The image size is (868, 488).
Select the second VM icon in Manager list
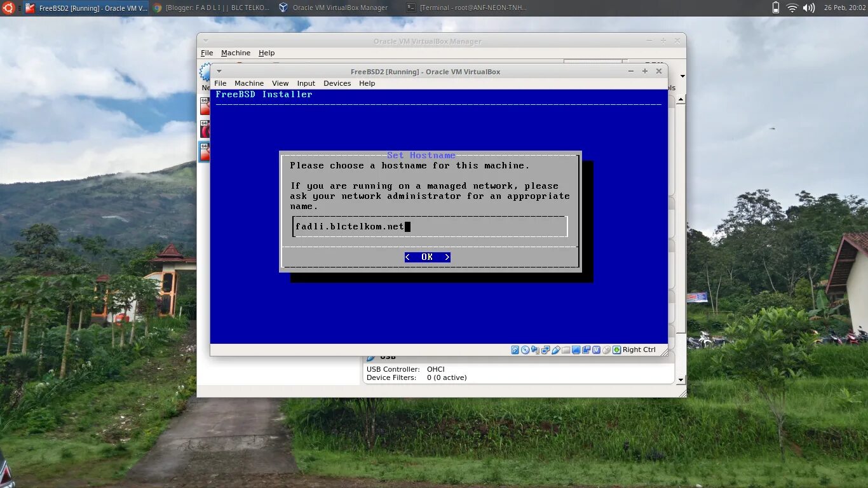(x=204, y=129)
